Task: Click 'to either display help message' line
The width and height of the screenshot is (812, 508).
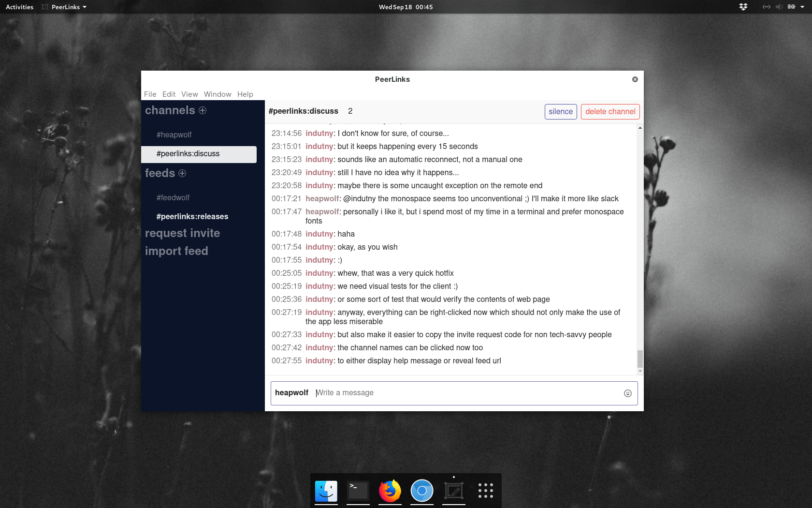Action: click(419, 361)
